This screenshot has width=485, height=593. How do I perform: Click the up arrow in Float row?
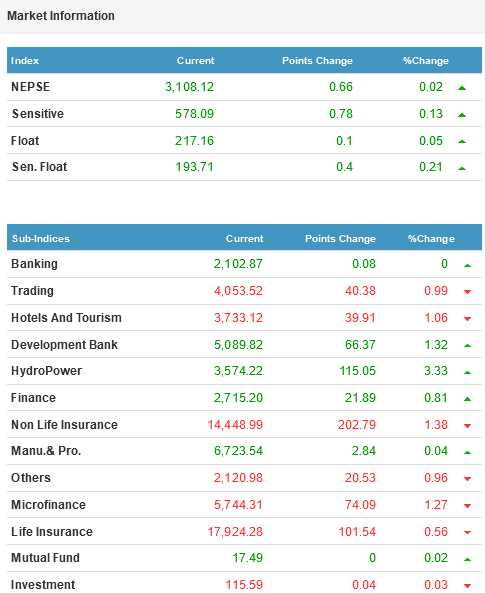pos(462,142)
